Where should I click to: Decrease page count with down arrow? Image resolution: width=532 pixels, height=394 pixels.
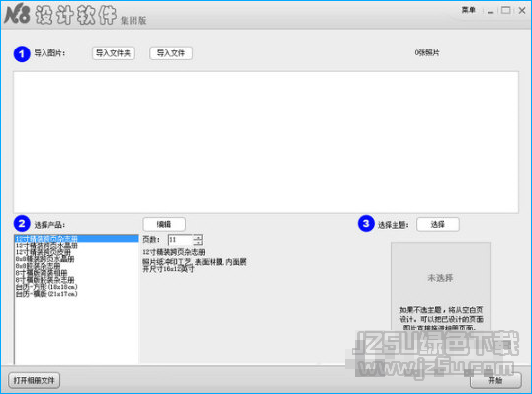click(x=198, y=243)
